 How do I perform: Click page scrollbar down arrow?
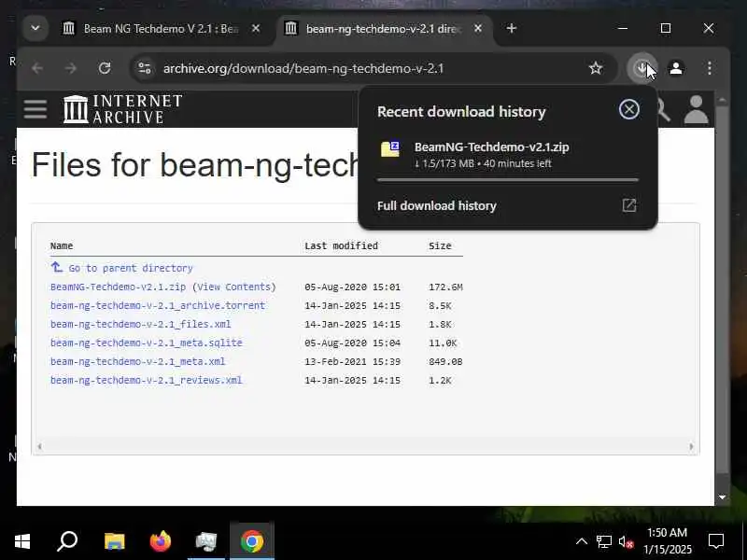[x=722, y=497]
